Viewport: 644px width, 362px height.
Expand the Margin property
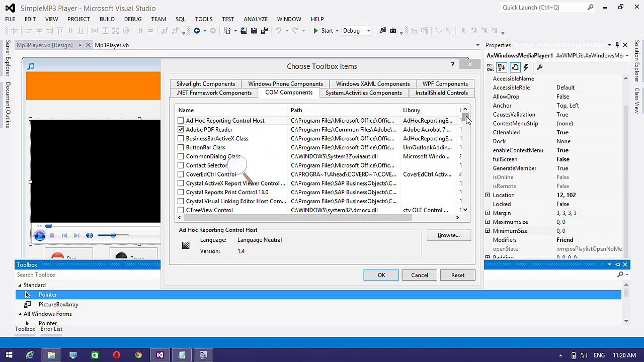point(488,213)
